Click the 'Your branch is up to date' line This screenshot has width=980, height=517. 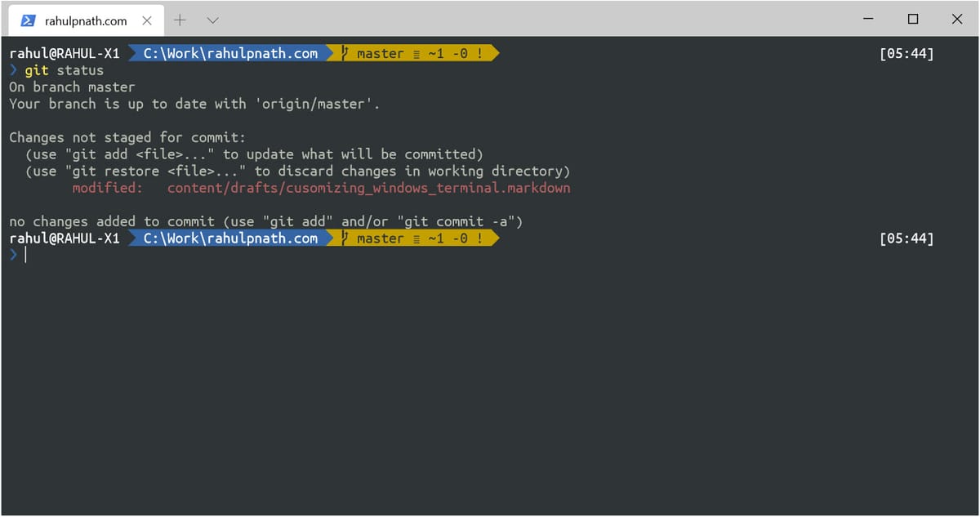click(194, 104)
